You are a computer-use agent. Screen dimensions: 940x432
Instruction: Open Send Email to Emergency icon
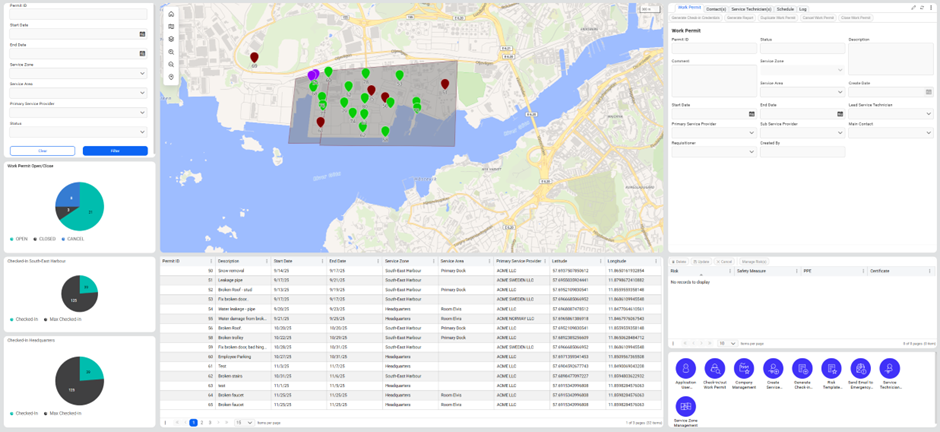point(860,369)
